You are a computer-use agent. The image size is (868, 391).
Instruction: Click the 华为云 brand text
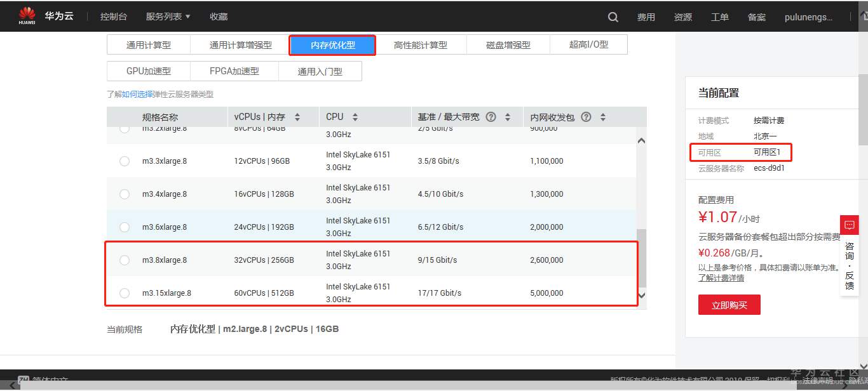pyautogui.click(x=59, y=16)
